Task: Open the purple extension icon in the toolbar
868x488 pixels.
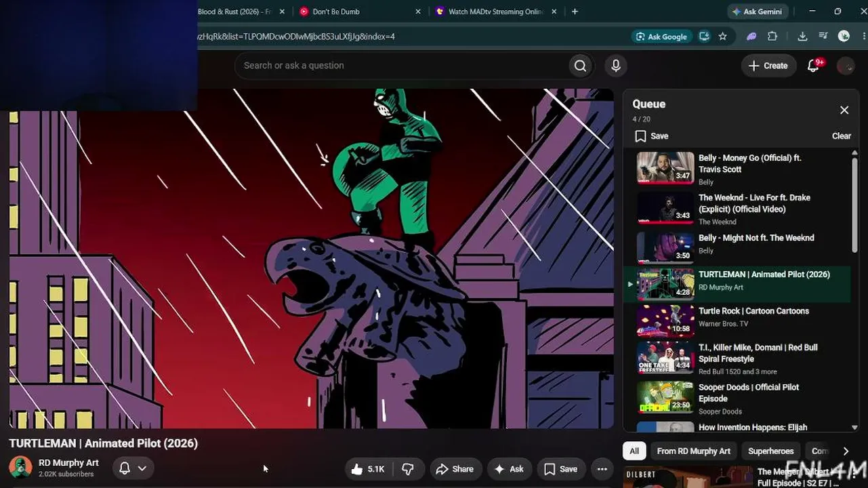Action: tap(751, 37)
